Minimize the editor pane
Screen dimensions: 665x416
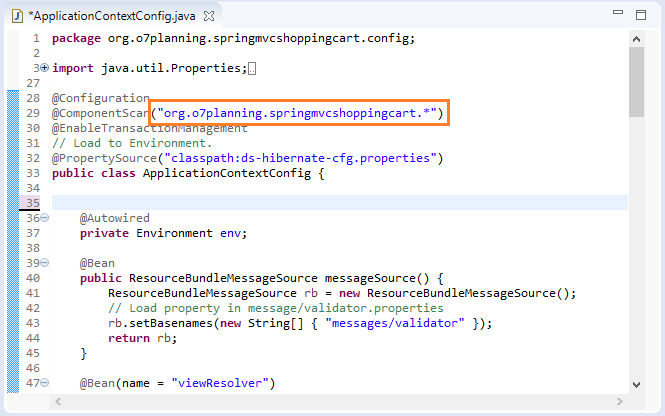pyautogui.click(x=618, y=13)
